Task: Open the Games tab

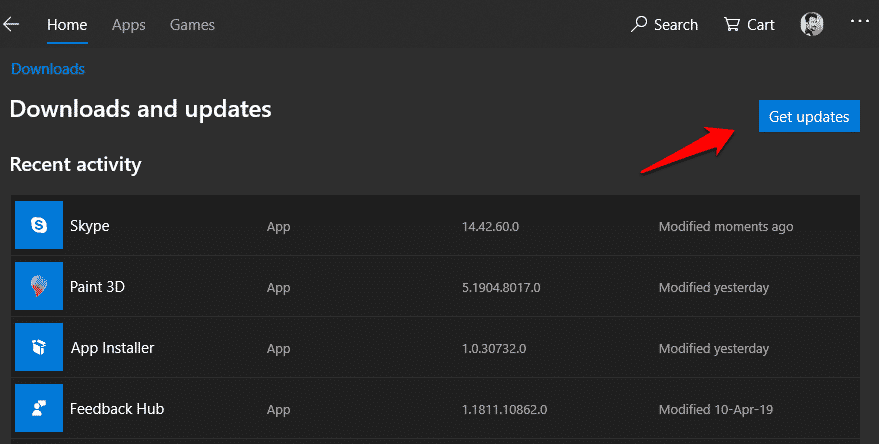Action: point(192,24)
